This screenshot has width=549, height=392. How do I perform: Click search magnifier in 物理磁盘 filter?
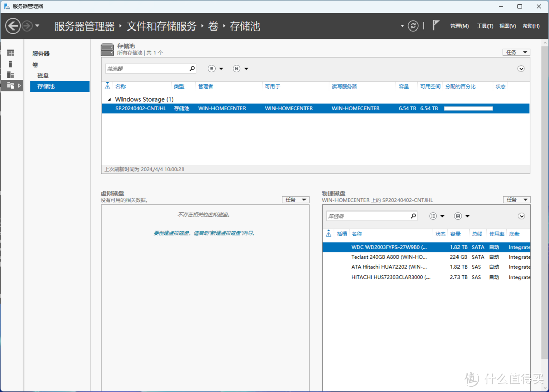413,216
